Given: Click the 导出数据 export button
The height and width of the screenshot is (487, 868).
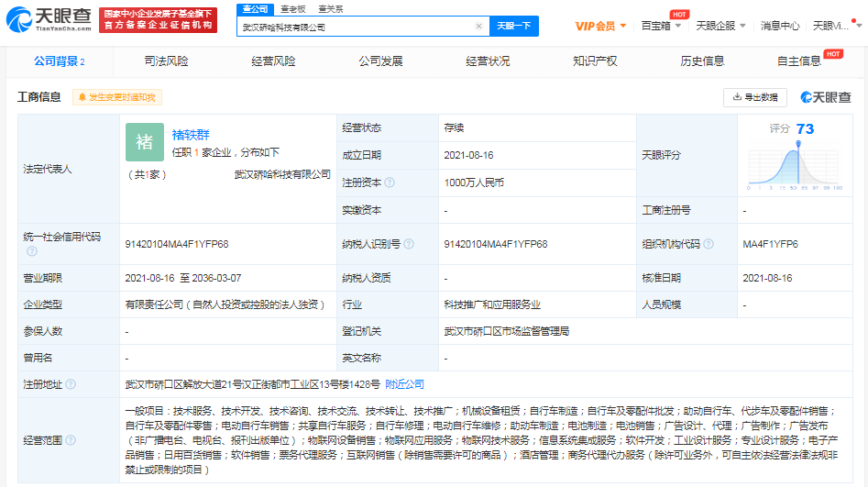Looking at the screenshot, I should [x=755, y=97].
